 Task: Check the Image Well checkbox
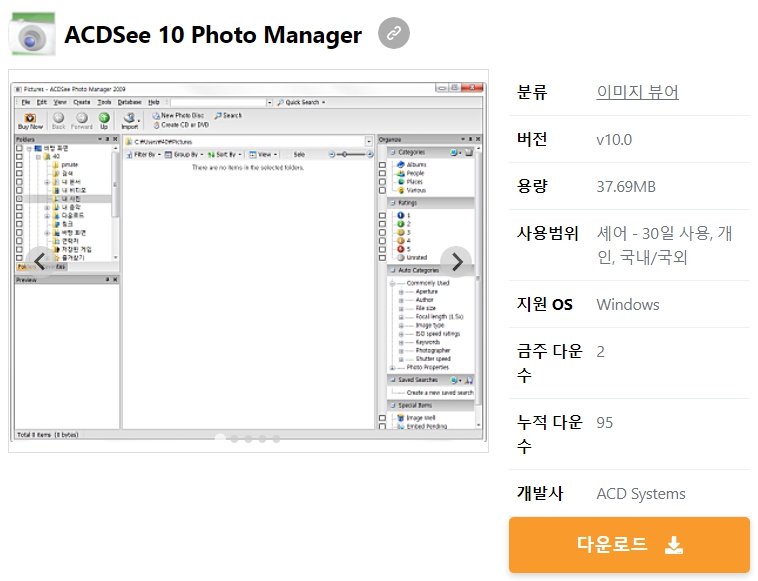[x=382, y=418]
